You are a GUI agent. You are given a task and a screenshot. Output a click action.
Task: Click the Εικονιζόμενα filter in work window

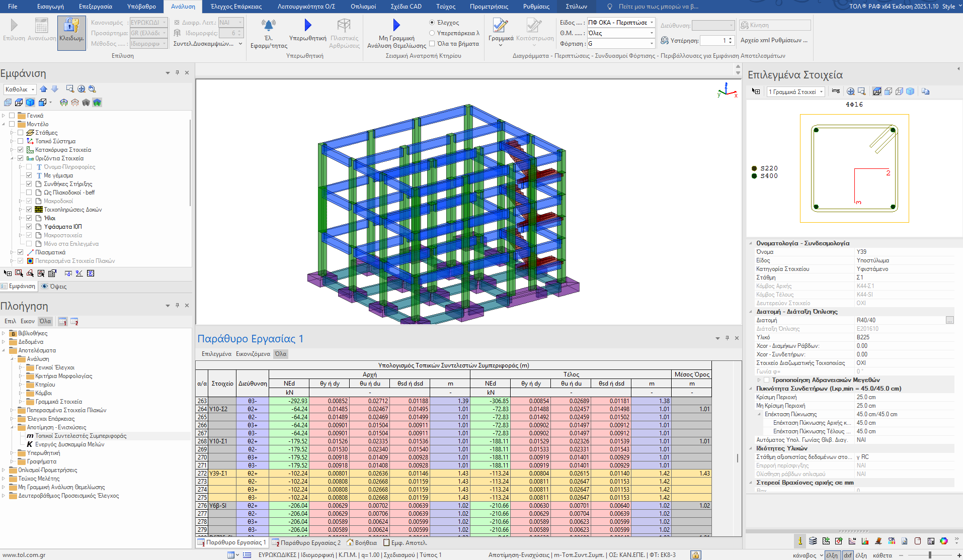tap(253, 354)
